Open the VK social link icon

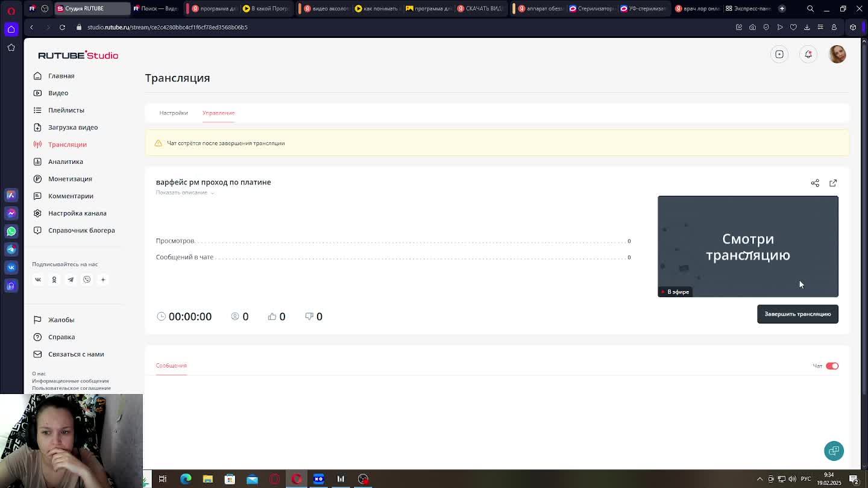pos(37,280)
